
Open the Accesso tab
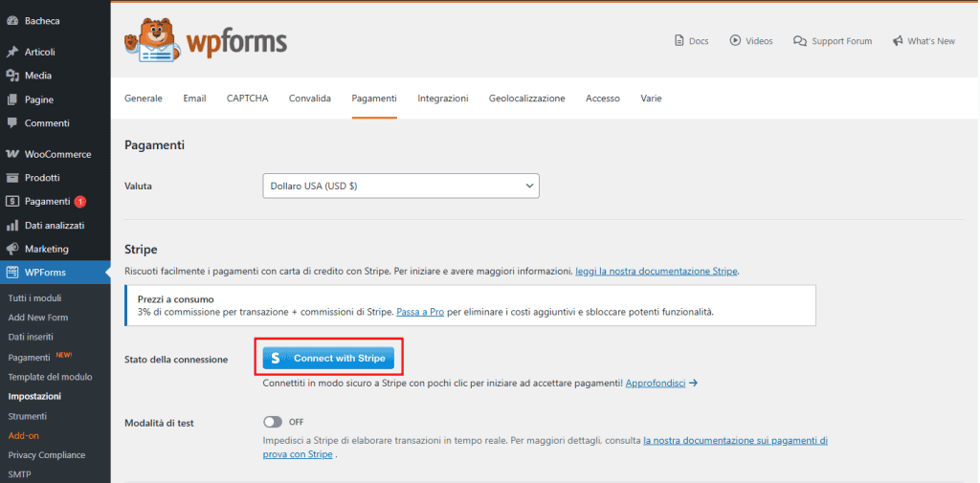[603, 99]
